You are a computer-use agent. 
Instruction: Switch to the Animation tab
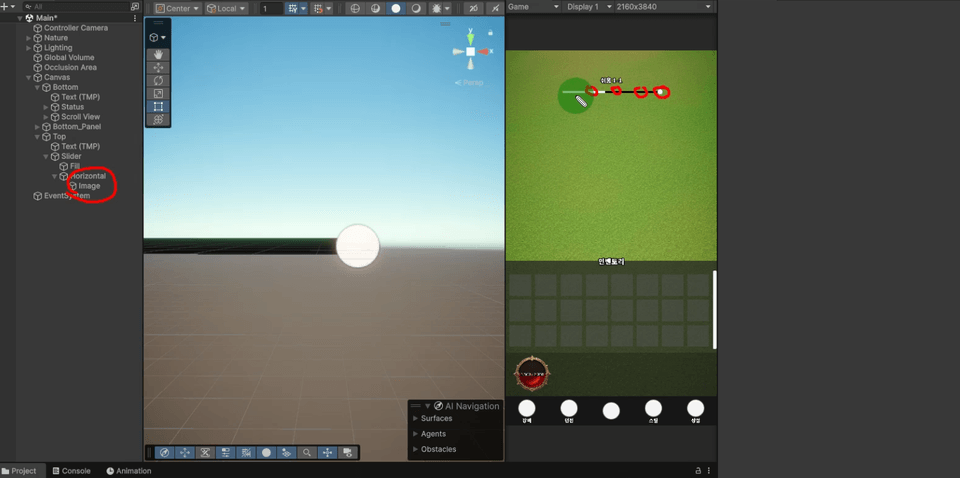pos(129,471)
